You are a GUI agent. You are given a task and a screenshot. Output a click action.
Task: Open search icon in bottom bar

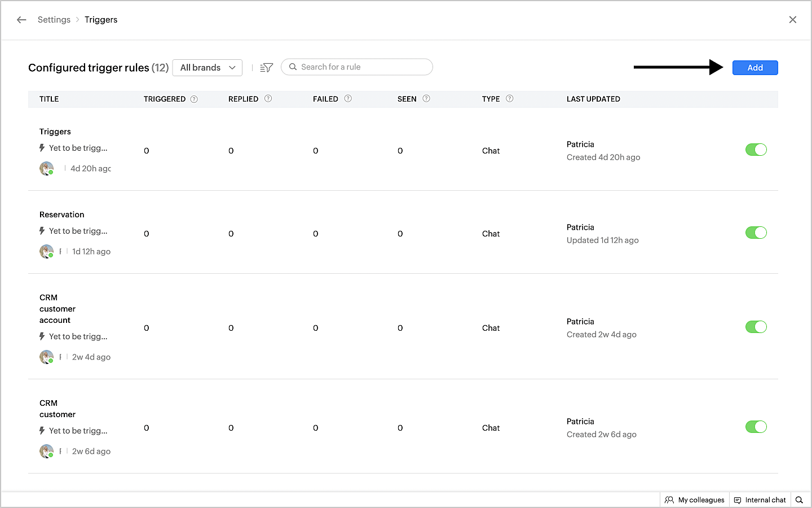click(799, 500)
